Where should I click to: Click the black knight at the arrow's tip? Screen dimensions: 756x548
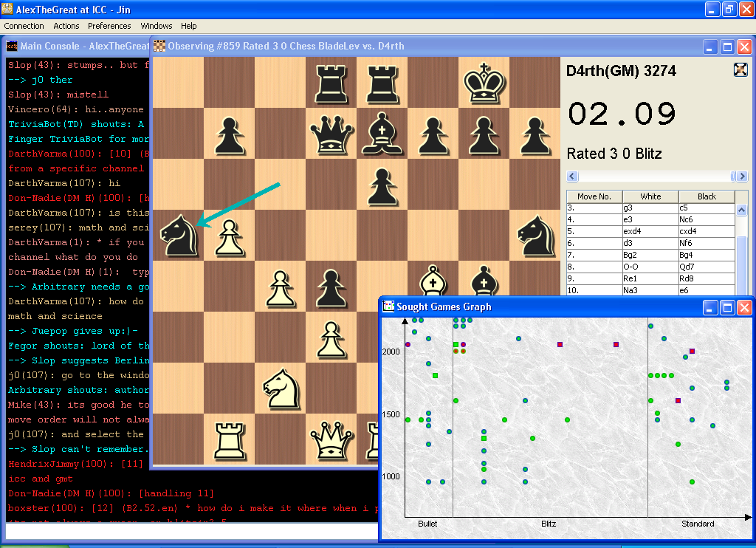click(x=178, y=235)
